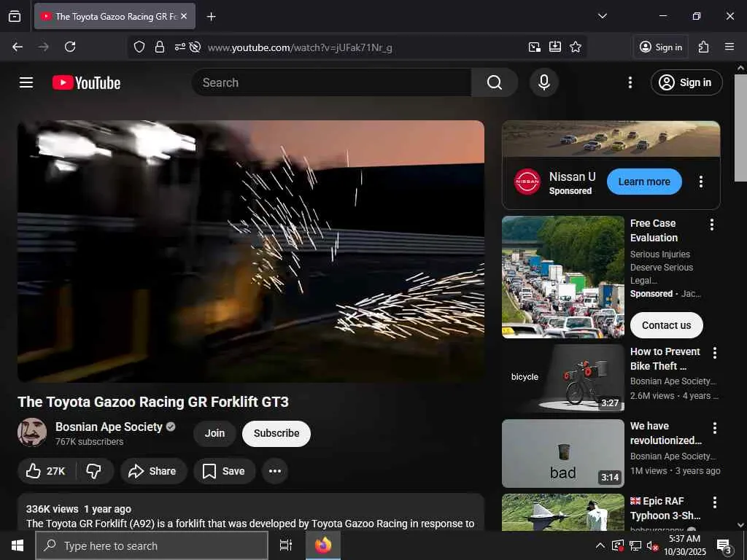Expand the video description box

251,512
